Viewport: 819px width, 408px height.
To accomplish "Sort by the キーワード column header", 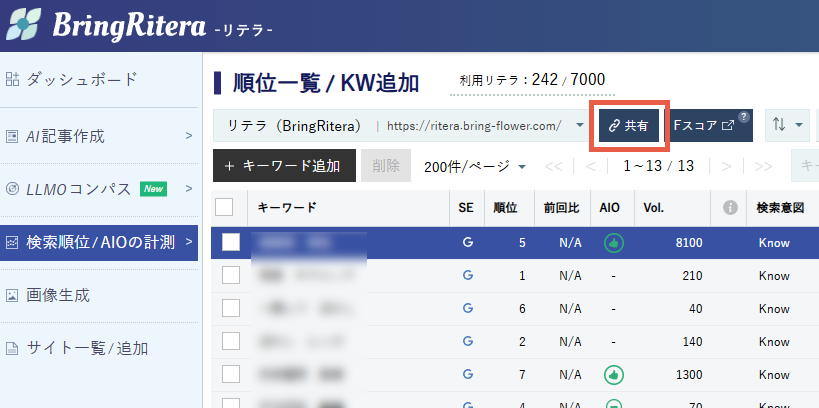I will click(287, 207).
